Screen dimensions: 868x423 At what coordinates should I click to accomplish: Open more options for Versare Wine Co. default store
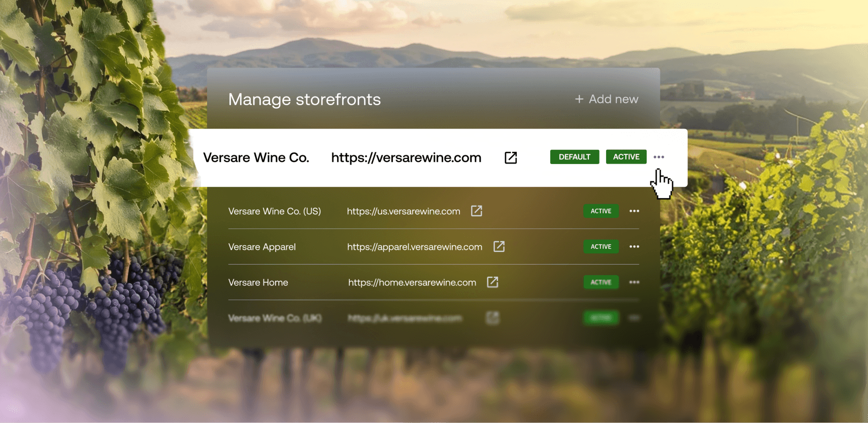659,157
